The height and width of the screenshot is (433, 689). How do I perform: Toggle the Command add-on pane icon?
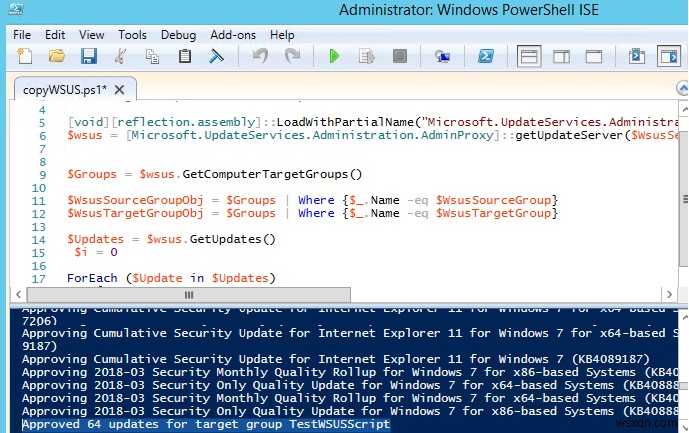point(669,56)
